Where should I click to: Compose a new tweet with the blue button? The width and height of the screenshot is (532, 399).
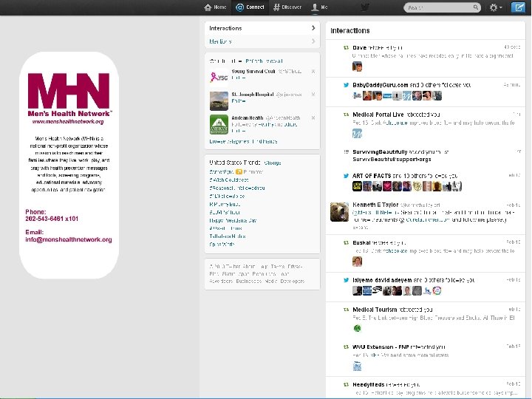pos(518,7)
